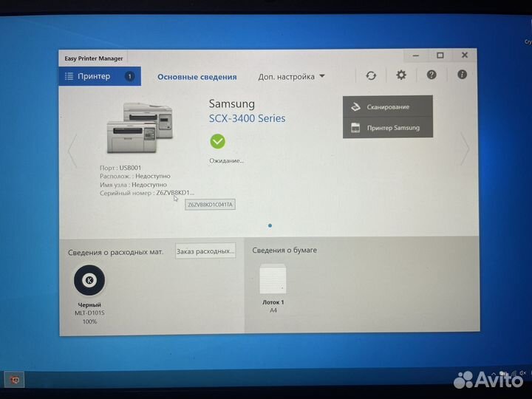
Task: Click the 100% toner level value
Action: [x=89, y=321]
